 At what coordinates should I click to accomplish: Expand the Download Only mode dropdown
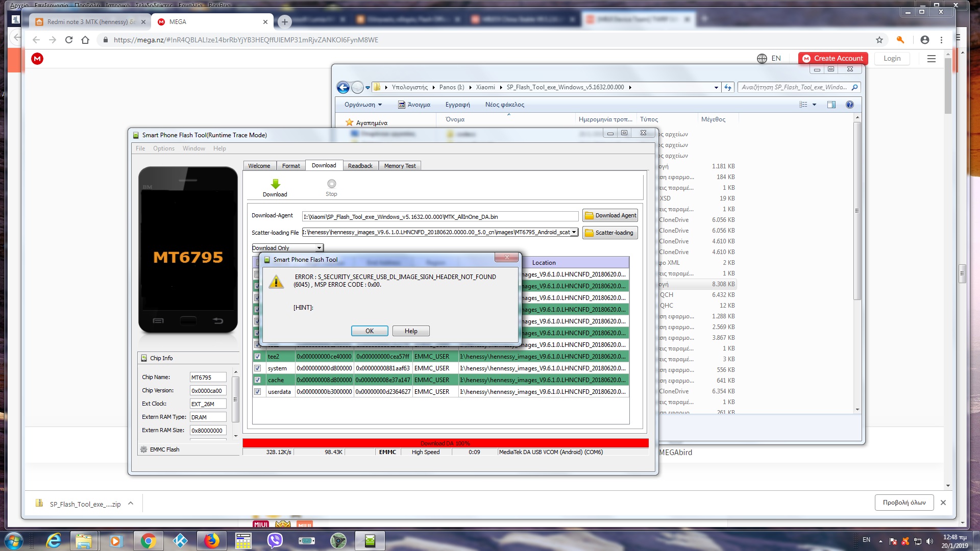point(319,248)
